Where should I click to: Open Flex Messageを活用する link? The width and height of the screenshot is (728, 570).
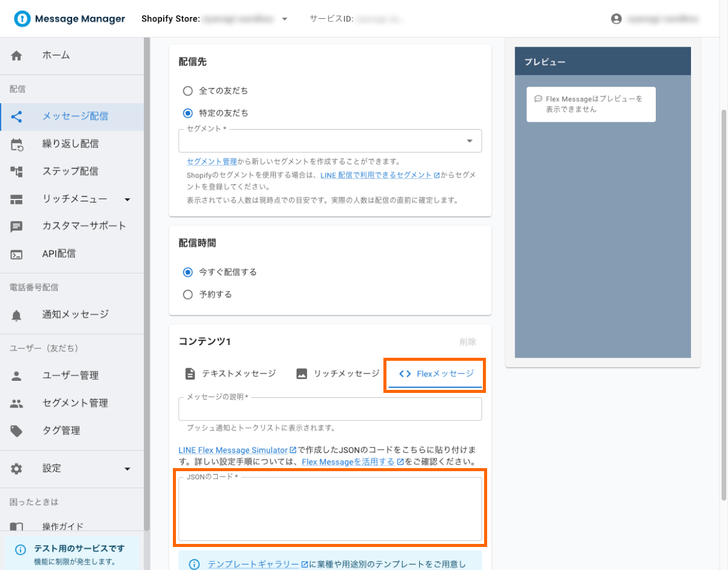tap(352, 462)
